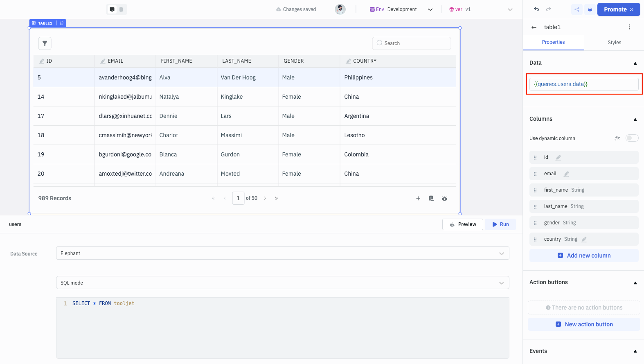Click the Colombia country cell
The image size is (644, 364).
click(x=398, y=154)
